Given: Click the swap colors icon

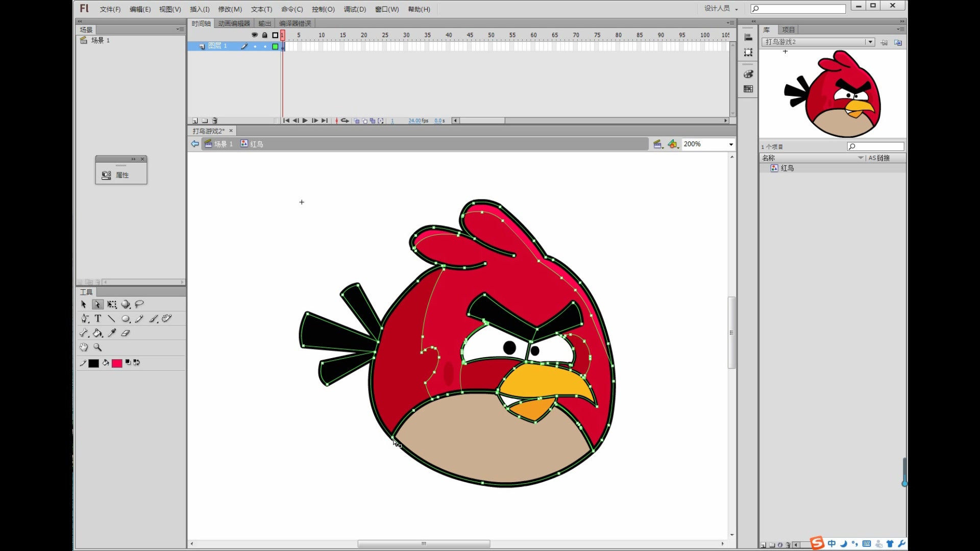Looking at the screenshot, I should point(136,362).
